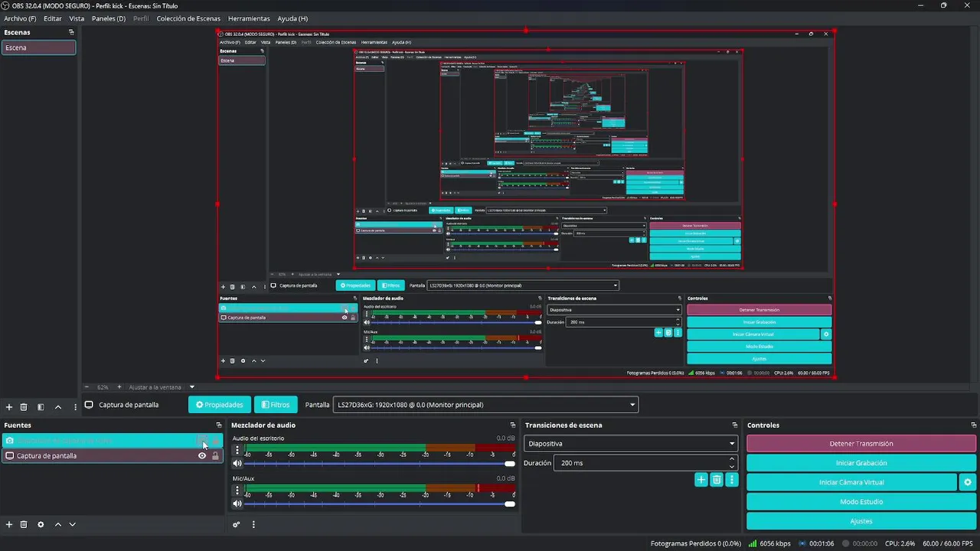Open Ajustes settings

(x=861, y=521)
